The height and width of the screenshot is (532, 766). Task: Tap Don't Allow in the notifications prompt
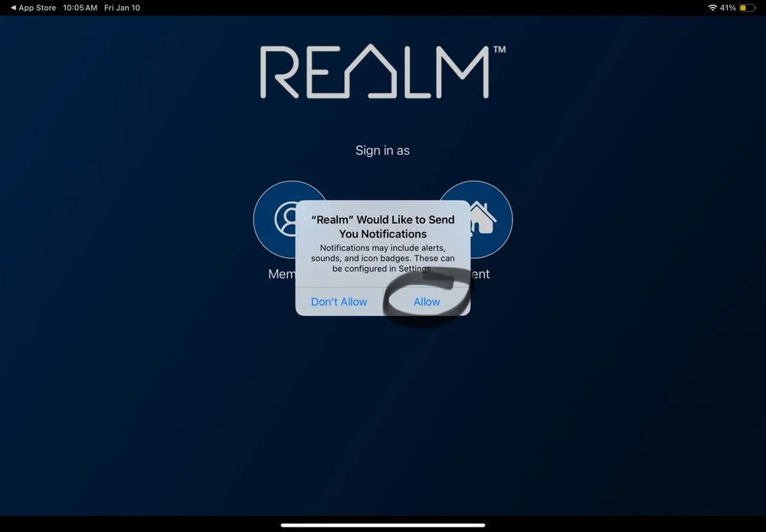[x=339, y=302]
